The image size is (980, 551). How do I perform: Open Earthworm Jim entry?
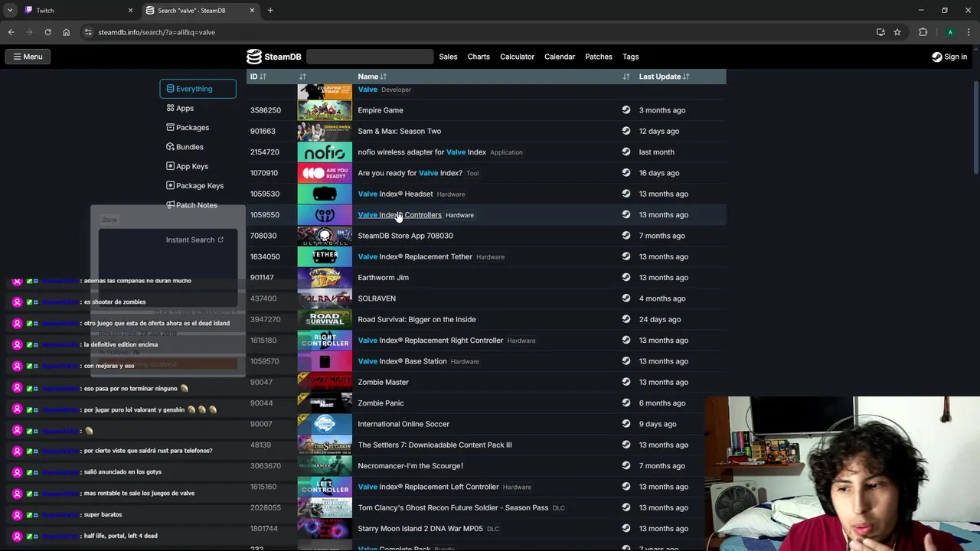tap(383, 278)
